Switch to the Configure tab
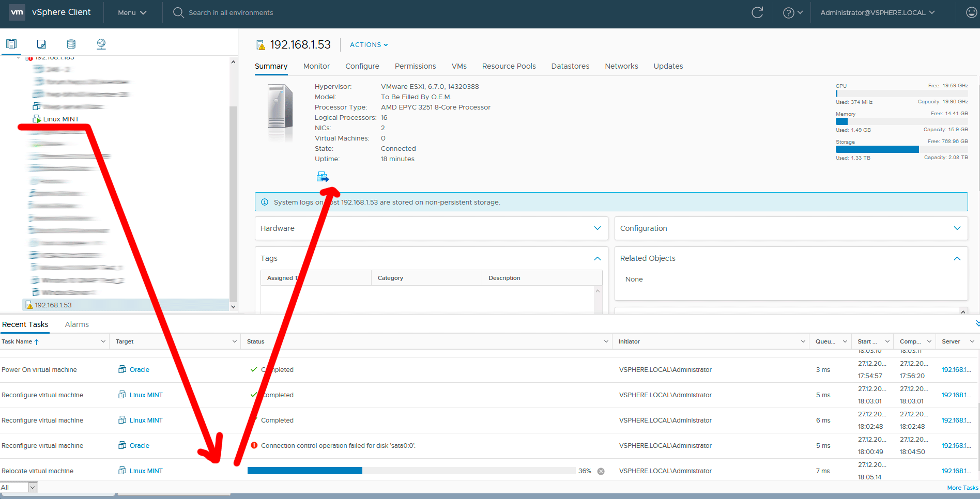The height and width of the screenshot is (499, 980). 362,66
